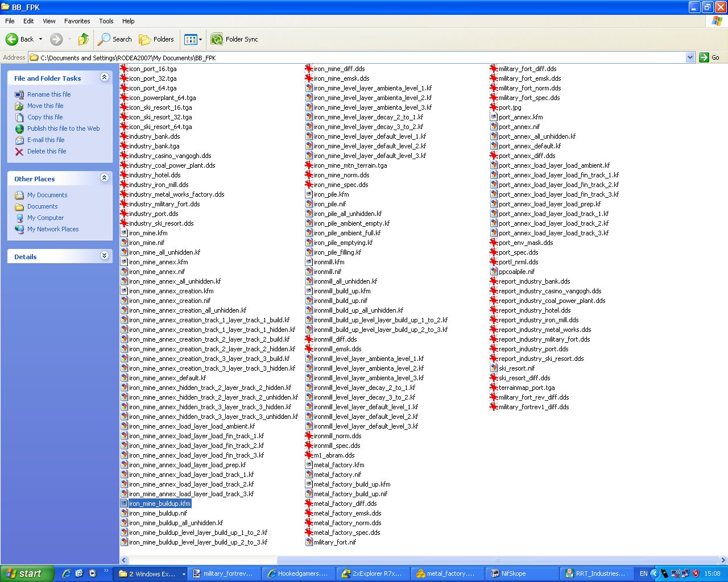Launch Folder Sync from toolbar
This screenshot has width=728, height=582.
click(x=234, y=39)
